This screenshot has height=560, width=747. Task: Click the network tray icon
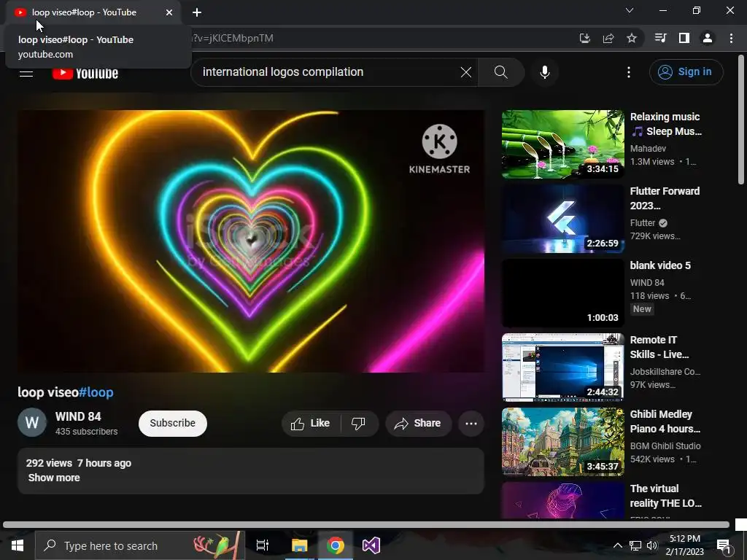635,545
